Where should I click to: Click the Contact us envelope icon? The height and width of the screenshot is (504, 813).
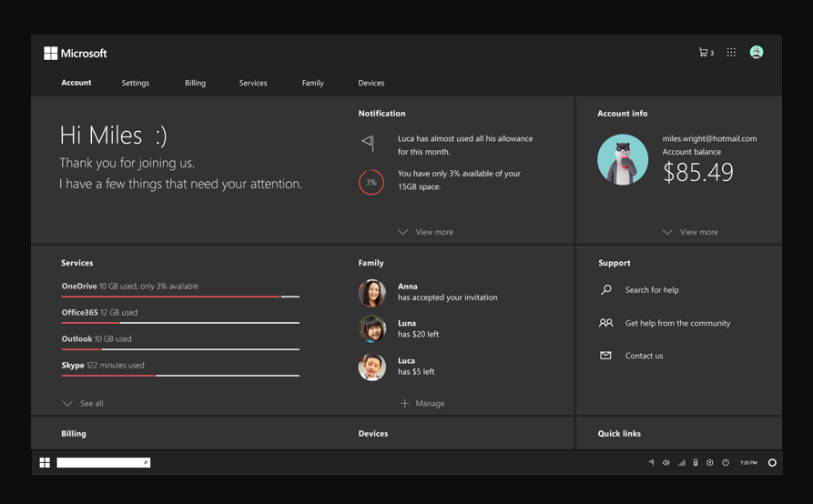point(606,356)
